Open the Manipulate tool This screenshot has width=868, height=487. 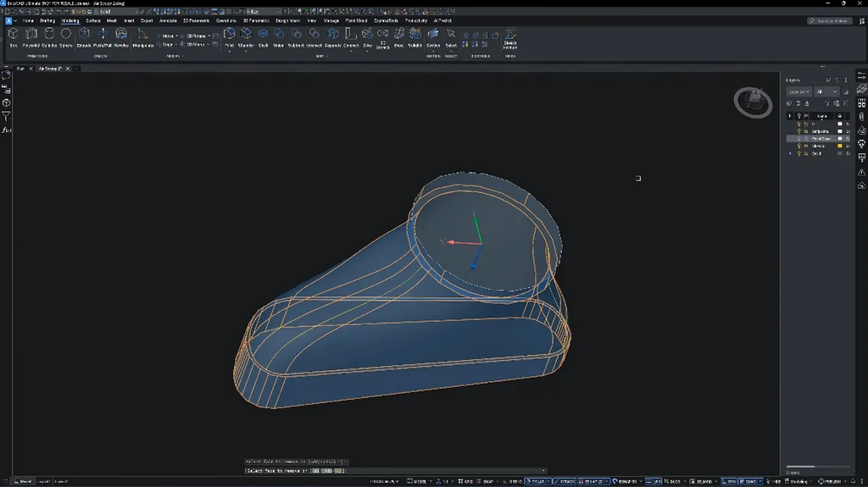coord(142,37)
